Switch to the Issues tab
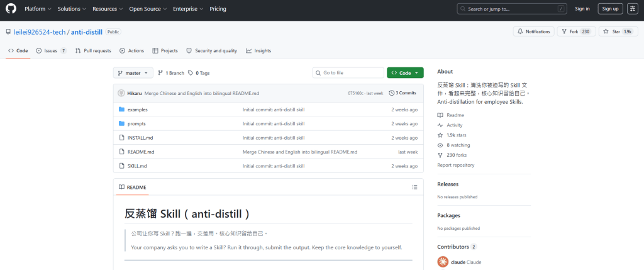 (51, 50)
